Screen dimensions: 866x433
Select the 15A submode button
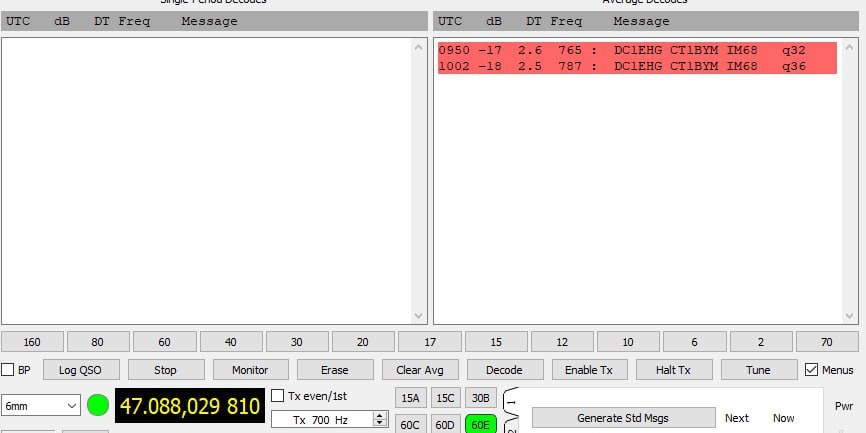(x=410, y=398)
